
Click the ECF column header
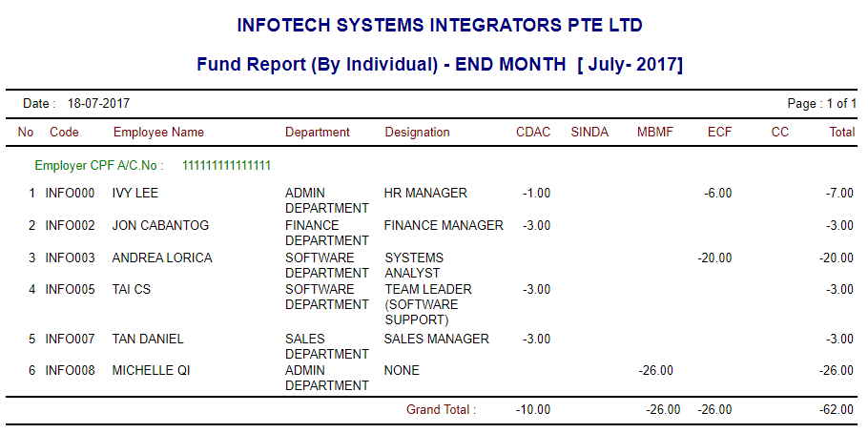tap(720, 133)
